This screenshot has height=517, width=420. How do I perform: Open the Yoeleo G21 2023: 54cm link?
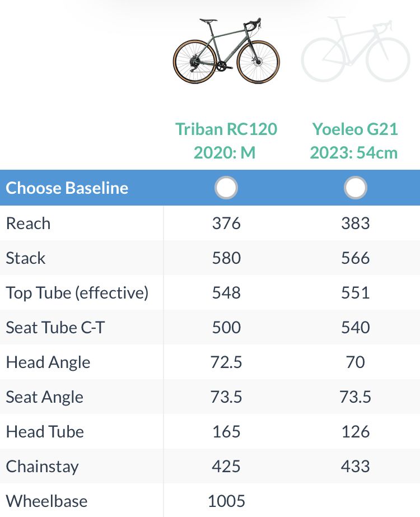click(355, 141)
